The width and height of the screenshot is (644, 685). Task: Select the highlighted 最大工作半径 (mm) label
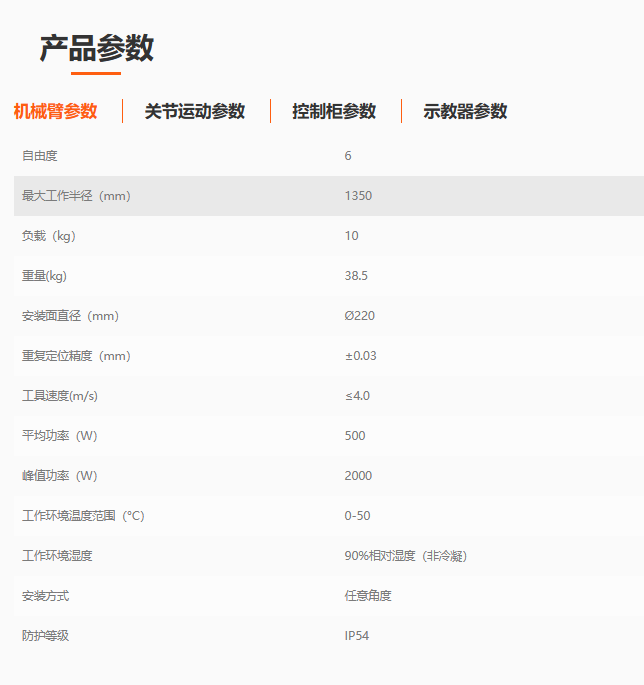click(76, 196)
